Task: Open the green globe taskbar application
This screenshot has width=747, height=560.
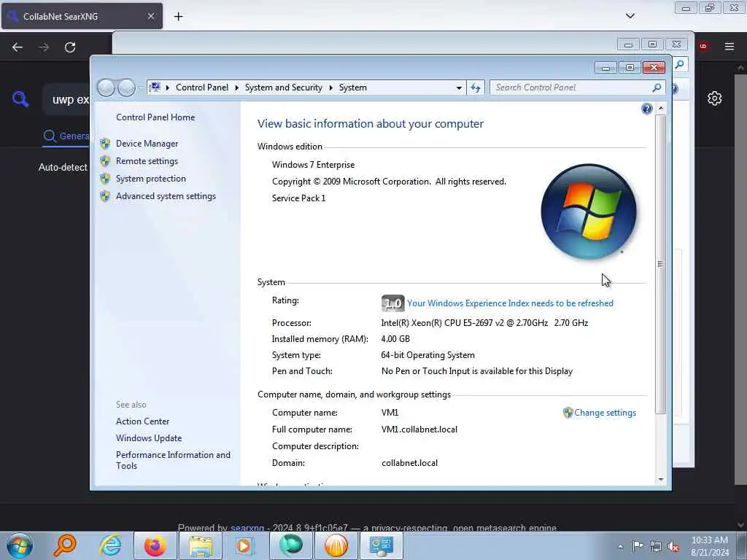Action: coord(291,545)
